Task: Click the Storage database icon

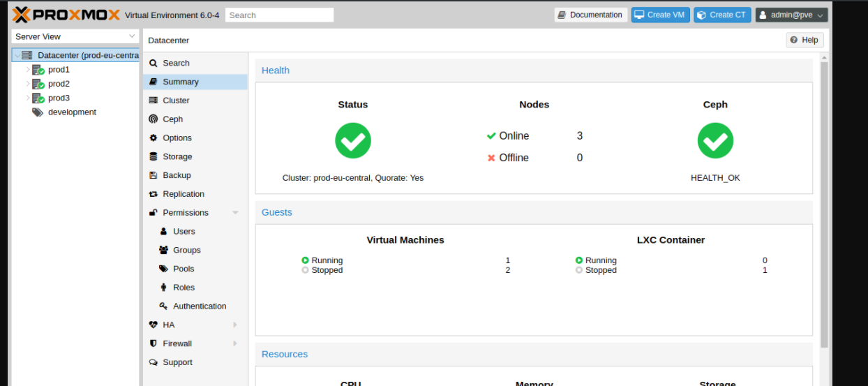Action: (x=154, y=157)
